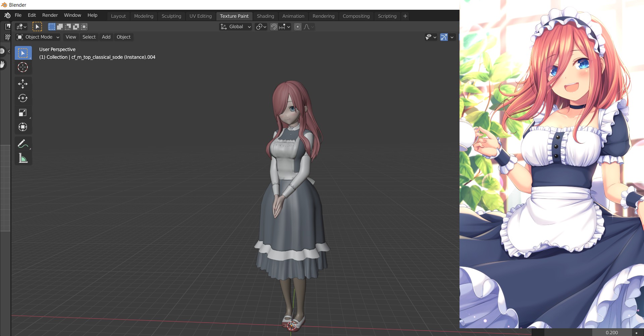Click the 0.200 value field
This screenshot has width=644, height=336.
click(612, 333)
